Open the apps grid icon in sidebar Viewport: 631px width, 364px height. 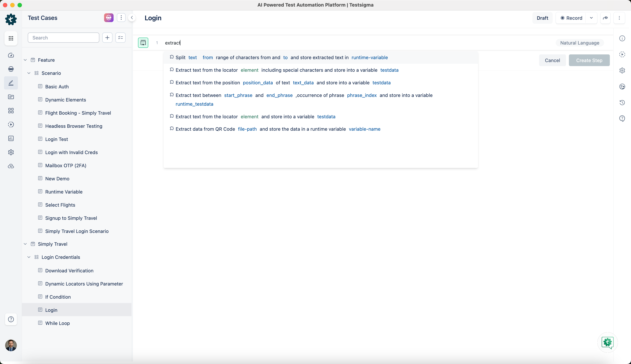(x=11, y=38)
